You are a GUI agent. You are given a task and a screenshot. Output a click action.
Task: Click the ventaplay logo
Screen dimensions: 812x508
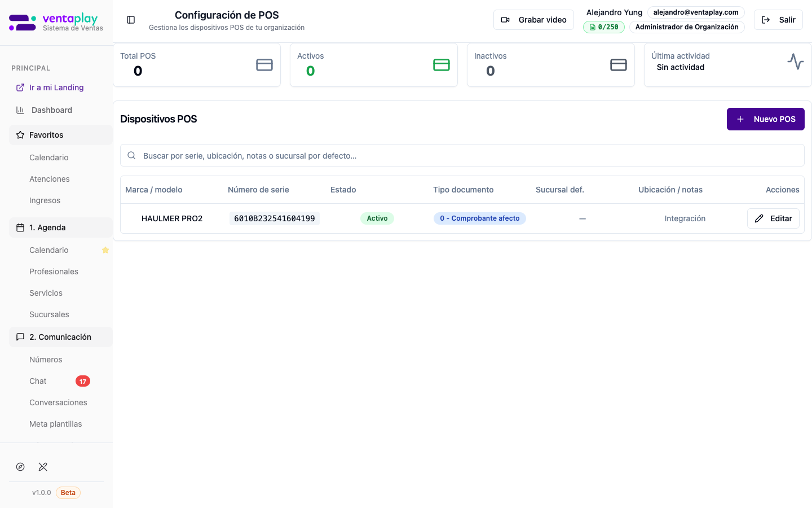coord(56,23)
